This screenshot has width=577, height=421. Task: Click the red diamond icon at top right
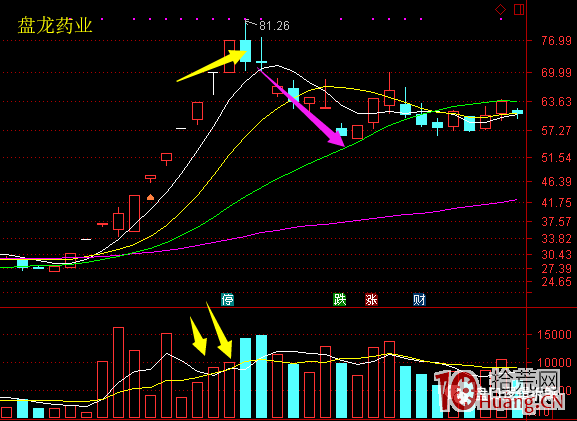pyautogui.click(x=500, y=9)
